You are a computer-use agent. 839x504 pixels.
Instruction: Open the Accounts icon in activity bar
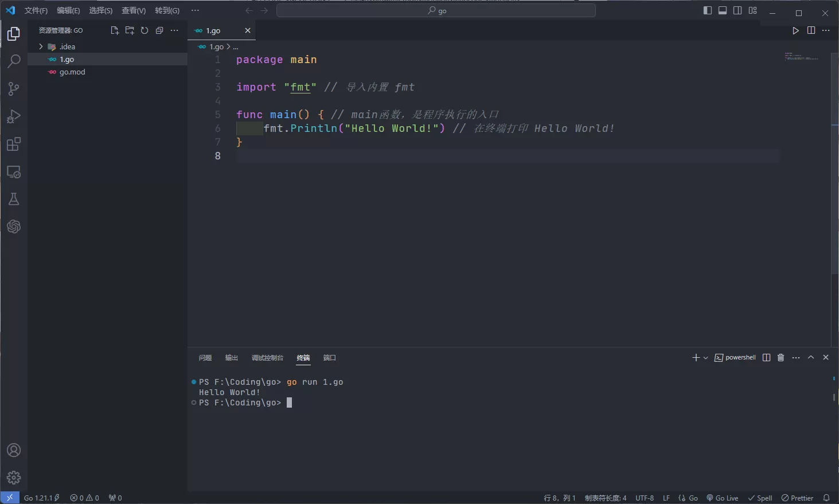tap(14, 450)
